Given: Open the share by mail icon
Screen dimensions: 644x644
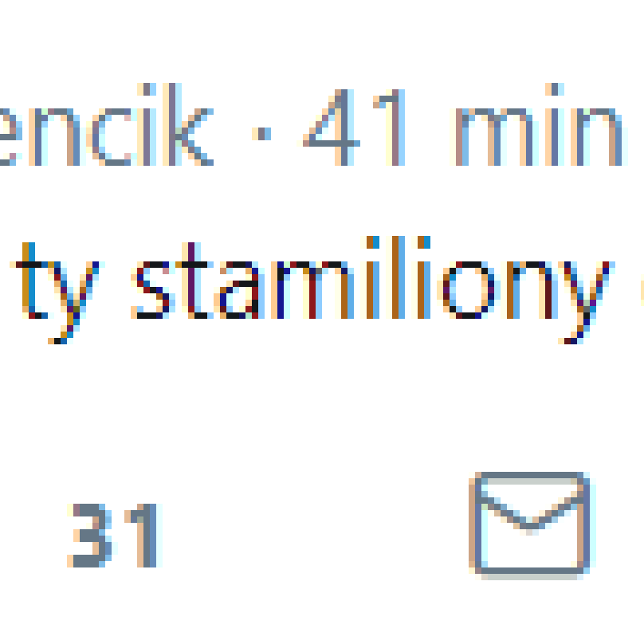Looking at the screenshot, I should point(532,525).
